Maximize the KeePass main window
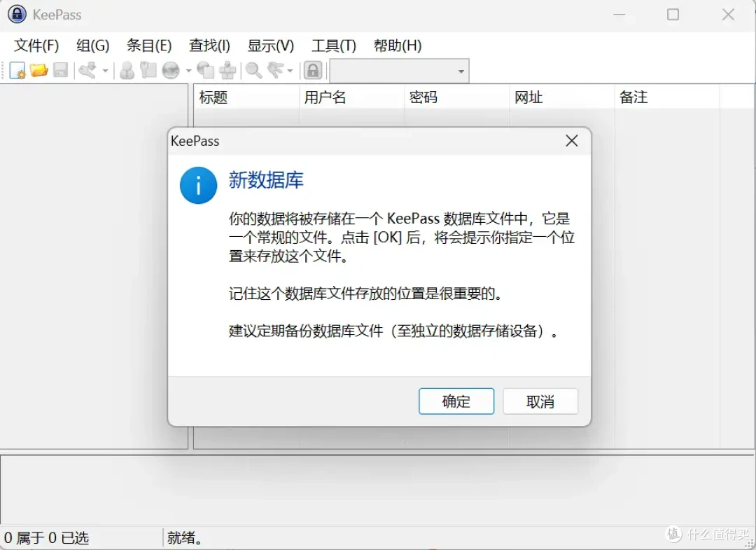The image size is (756, 550). click(x=673, y=15)
